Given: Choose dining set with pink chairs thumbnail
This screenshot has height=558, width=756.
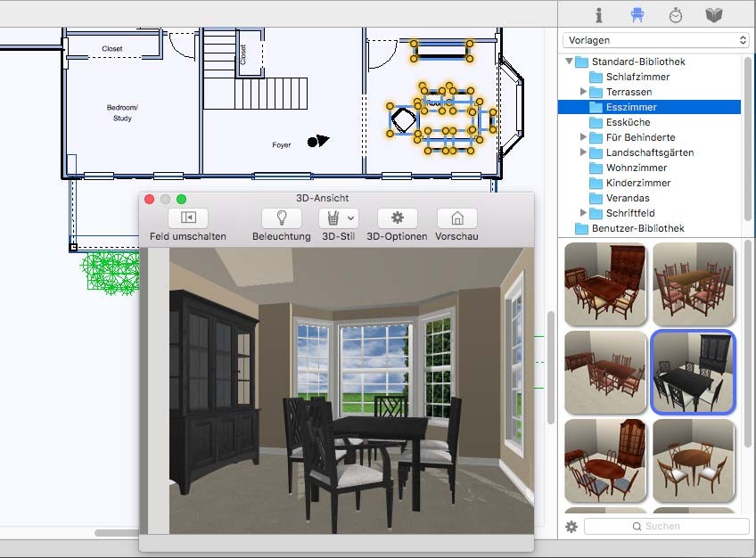Looking at the screenshot, I should (694, 283).
